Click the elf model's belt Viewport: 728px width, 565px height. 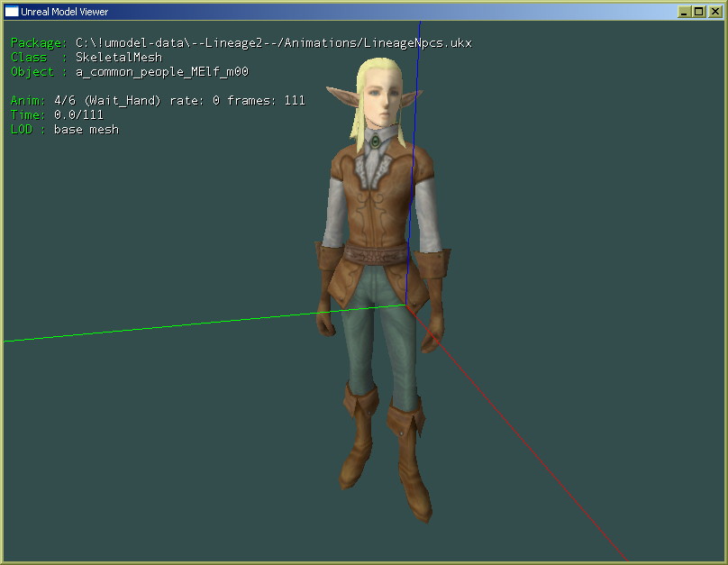pos(378,254)
